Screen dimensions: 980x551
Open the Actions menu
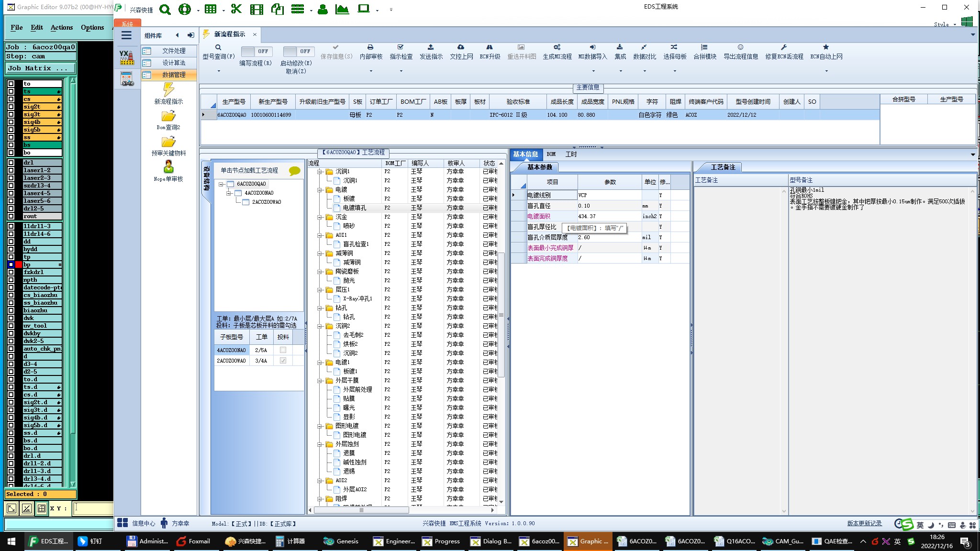(x=62, y=27)
